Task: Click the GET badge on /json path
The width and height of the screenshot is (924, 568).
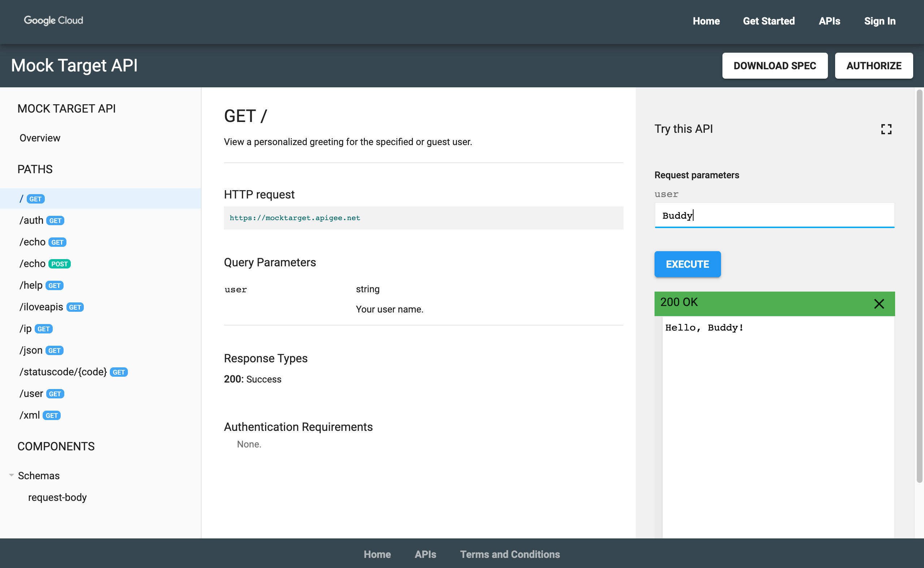Action: pyautogui.click(x=54, y=350)
